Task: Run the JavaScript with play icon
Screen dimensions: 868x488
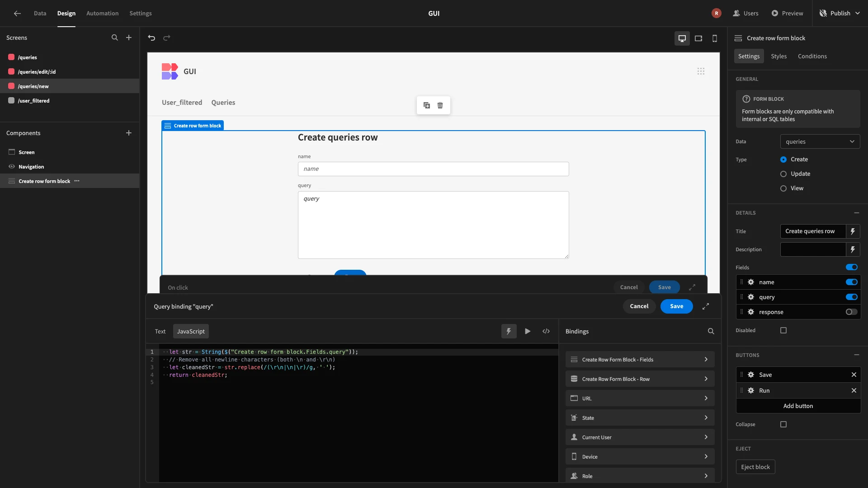Action: 528,331
